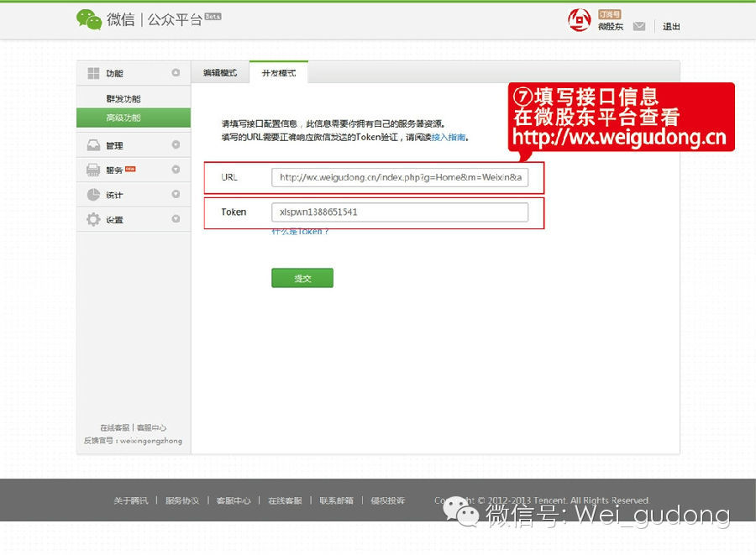Click the 反馈官号 weixingongzhong text
Image resolution: width=756 pixels, height=555 pixels.
(133, 440)
